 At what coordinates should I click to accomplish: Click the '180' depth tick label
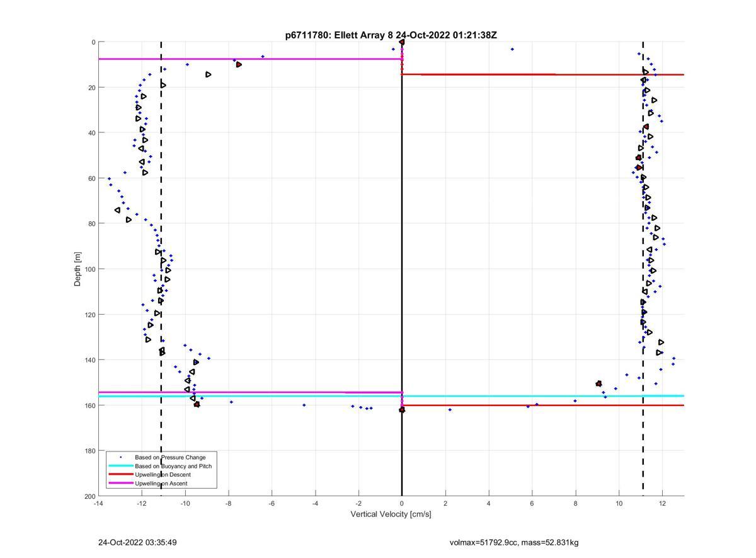[x=89, y=451]
